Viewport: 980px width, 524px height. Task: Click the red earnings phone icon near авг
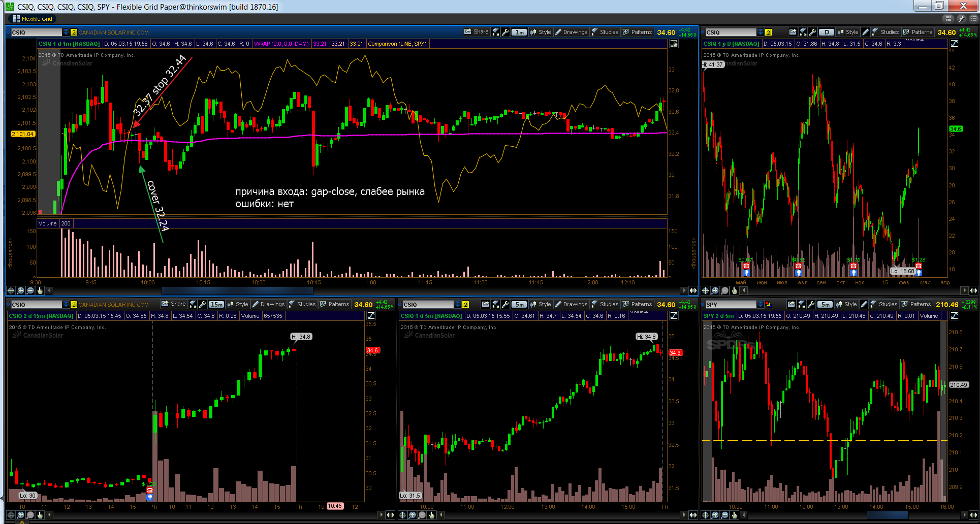coord(799,266)
